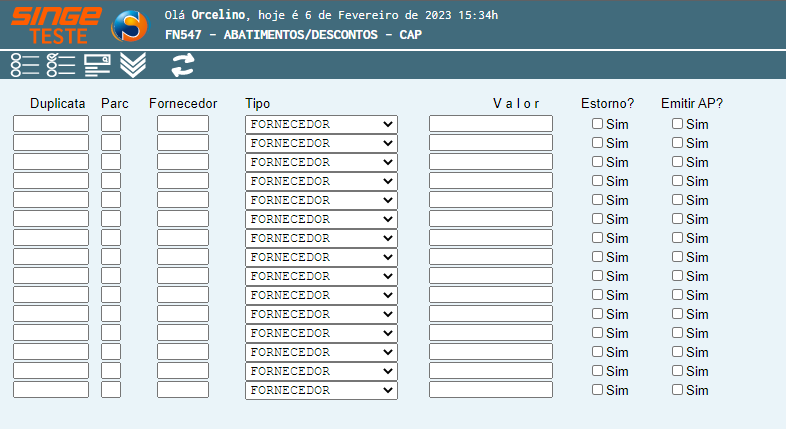Click the round orange S logo icon

(x=129, y=26)
